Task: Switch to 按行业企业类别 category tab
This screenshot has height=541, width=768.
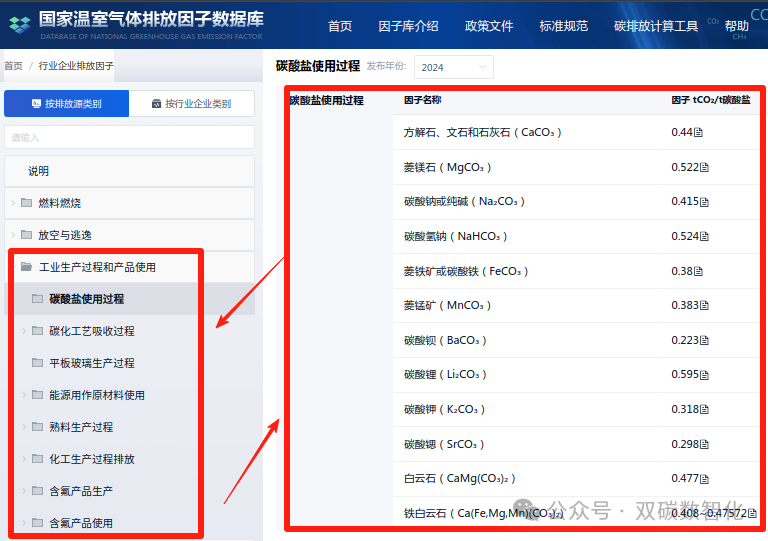Action: click(191, 103)
